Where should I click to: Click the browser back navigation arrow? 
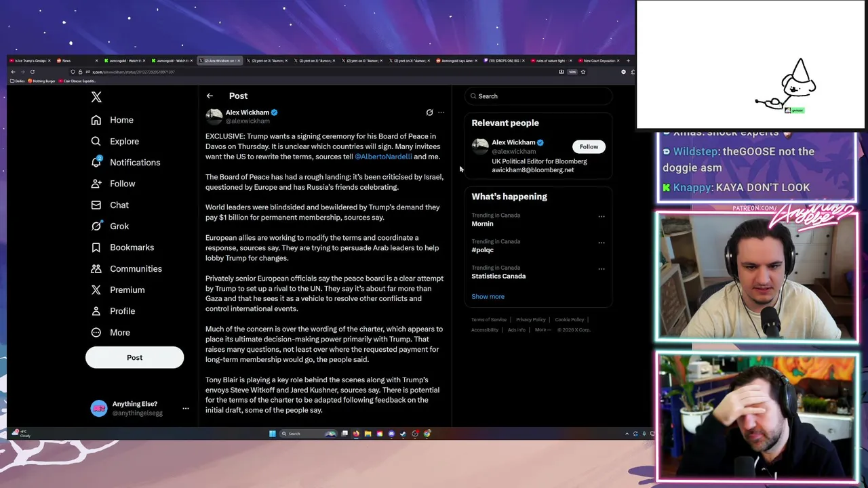coord(13,72)
